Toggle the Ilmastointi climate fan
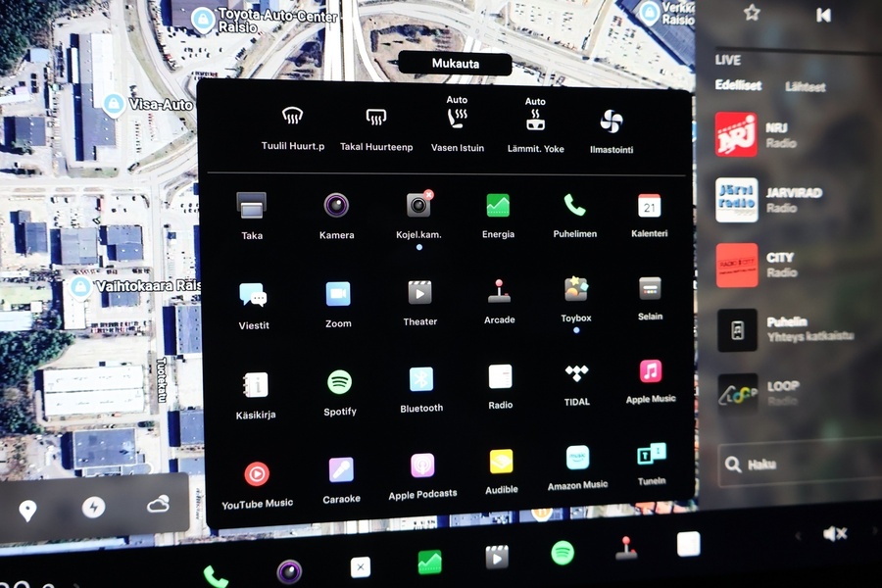Screen dimensions: 882x588 coord(612,121)
